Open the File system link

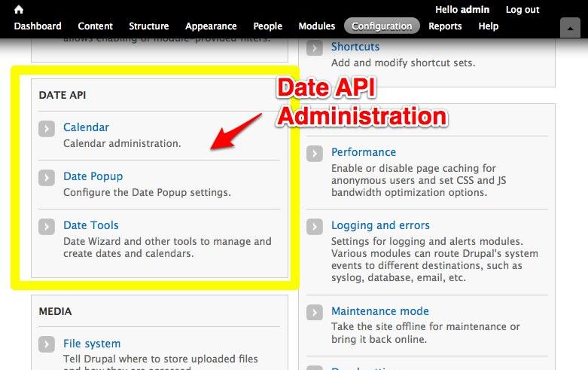click(92, 344)
